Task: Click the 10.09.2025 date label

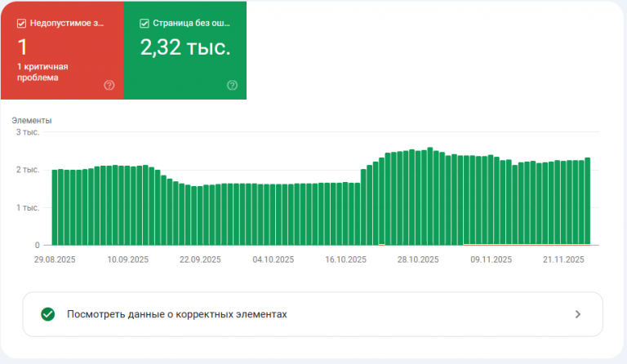Action: (128, 260)
